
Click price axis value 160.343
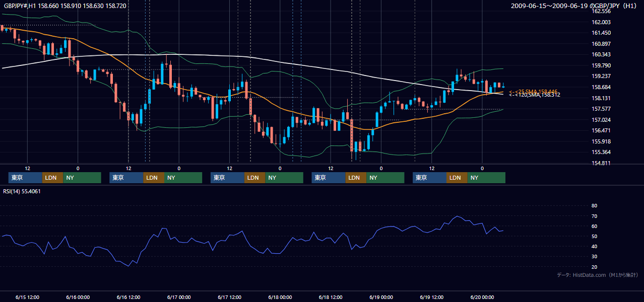(x=601, y=54)
